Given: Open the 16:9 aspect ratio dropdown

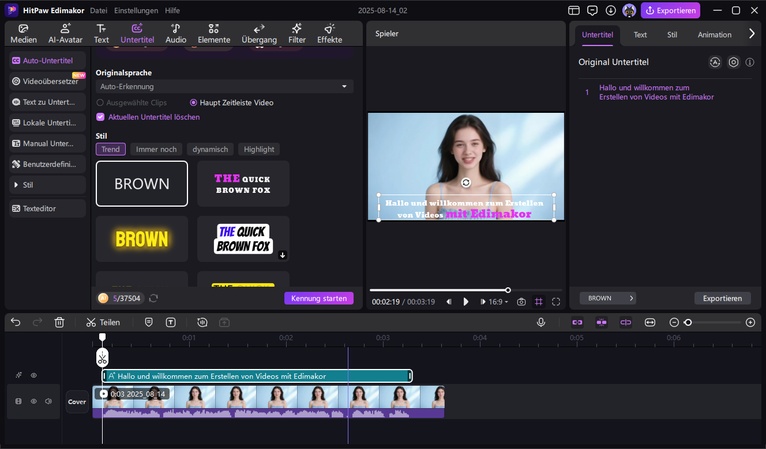Looking at the screenshot, I should [497, 302].
